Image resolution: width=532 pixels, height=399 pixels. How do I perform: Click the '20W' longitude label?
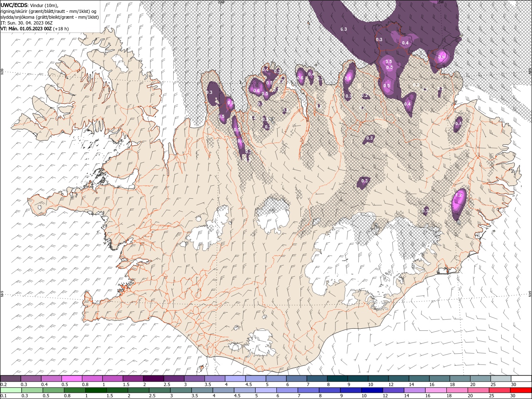(221, 2)
